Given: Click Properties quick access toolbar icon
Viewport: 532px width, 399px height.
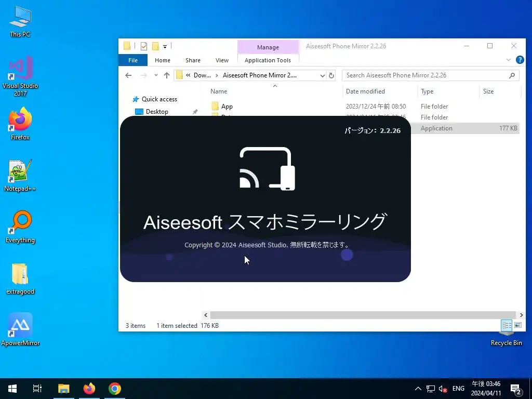Looking at the screenshot, I should tap(144, 46).
